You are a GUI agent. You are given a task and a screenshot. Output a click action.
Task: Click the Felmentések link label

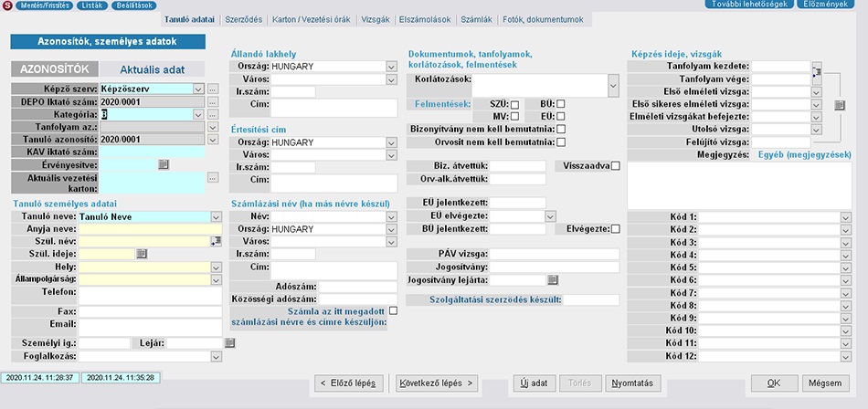[443, 104]
